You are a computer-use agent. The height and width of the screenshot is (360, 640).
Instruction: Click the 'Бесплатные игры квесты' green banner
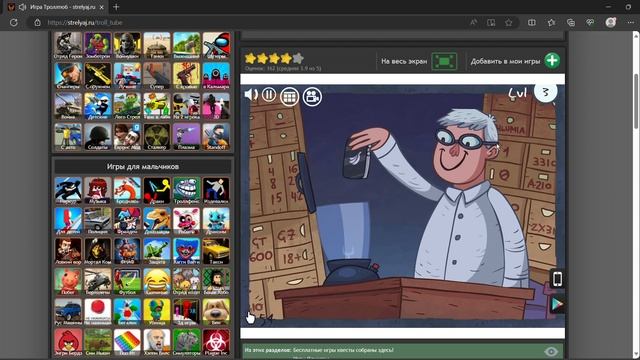click(x=402, y=351)
